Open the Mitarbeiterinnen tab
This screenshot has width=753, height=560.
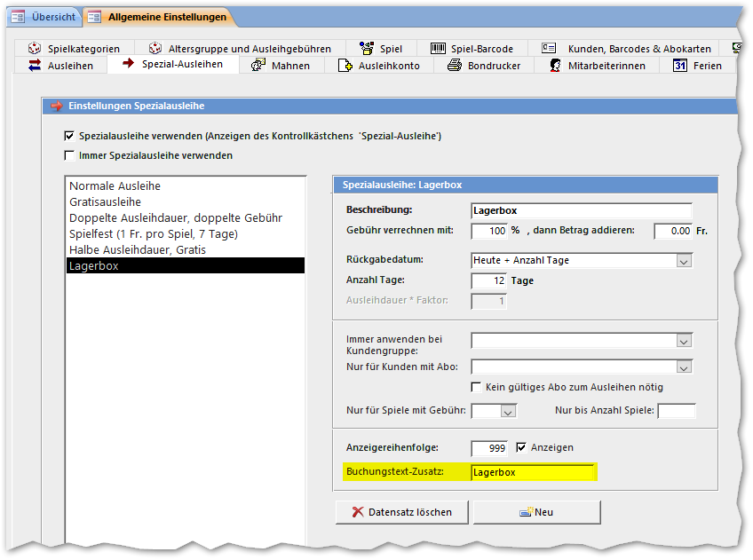pos(597,66)
